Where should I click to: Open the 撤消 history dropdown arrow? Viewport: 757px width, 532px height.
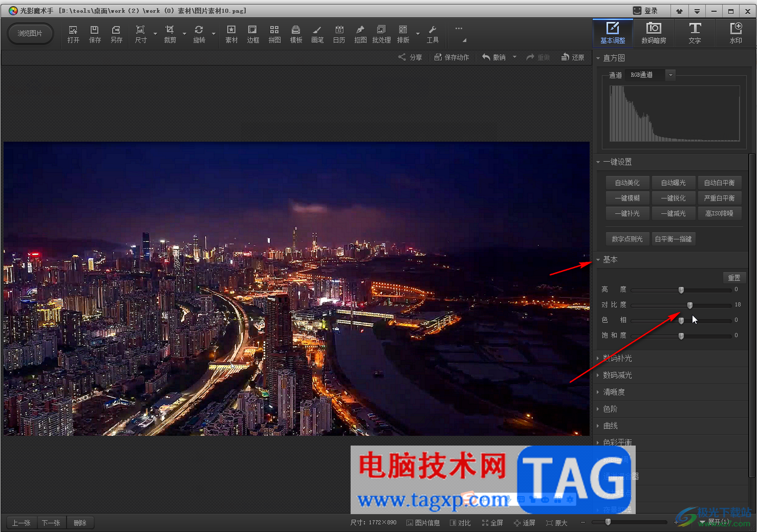[514, 57]
